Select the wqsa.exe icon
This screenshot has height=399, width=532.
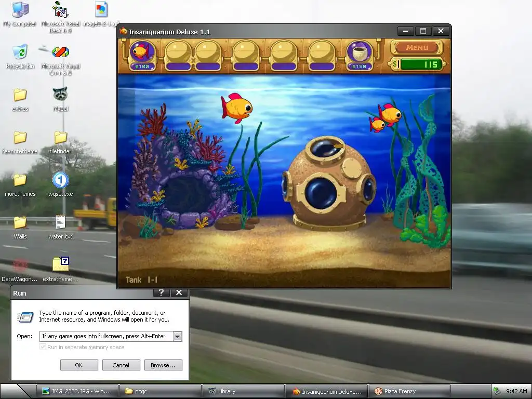tap(60, 185)
